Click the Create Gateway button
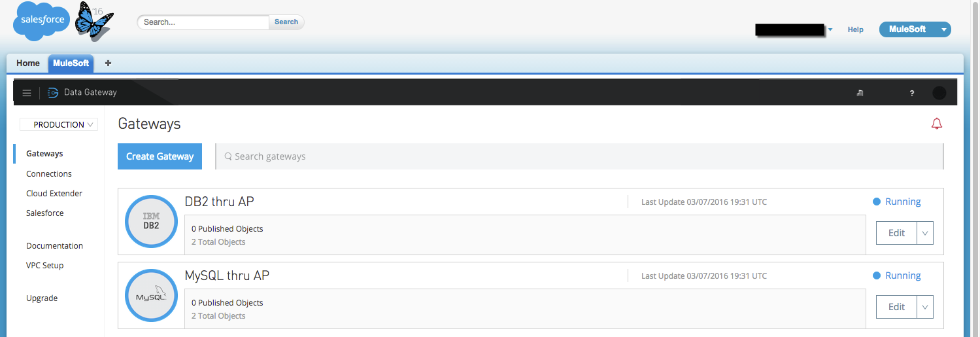Image resolution: width=980 pixels, height=337 pixels. 160,156
